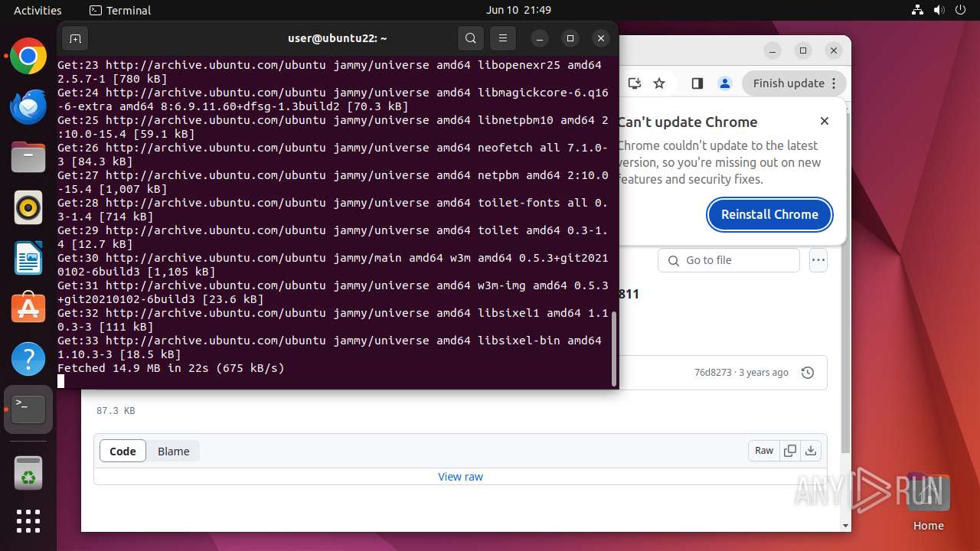
Task: Open the terminal search
Action: (x=471, y=38)
